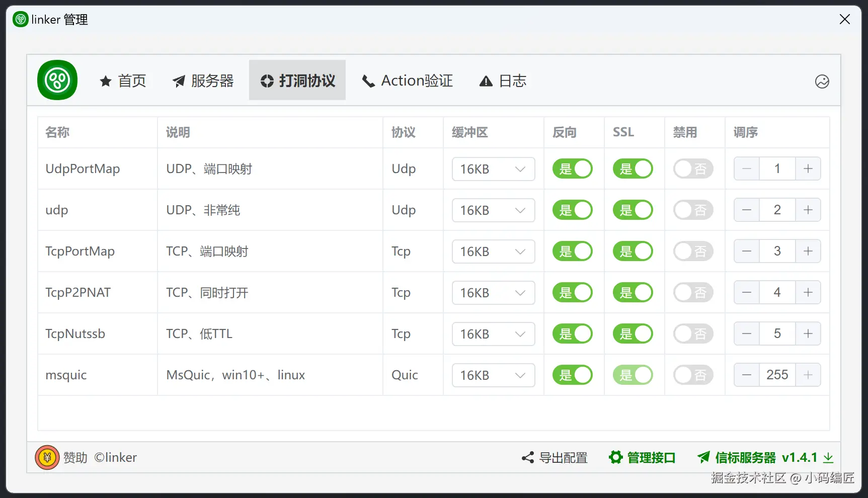Toggle the 反向 switch for UdpPortMap
868x498 pixels.
coord(573,169)
